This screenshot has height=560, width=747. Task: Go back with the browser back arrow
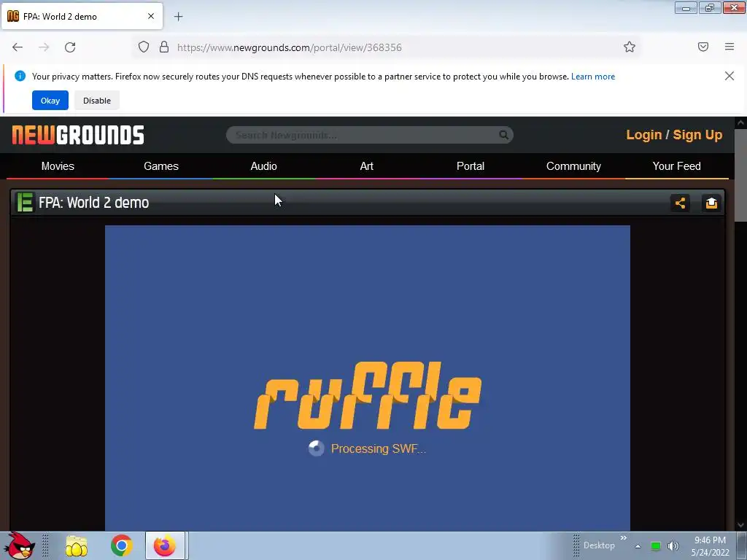pyautogui.click(x=18, y=47)
